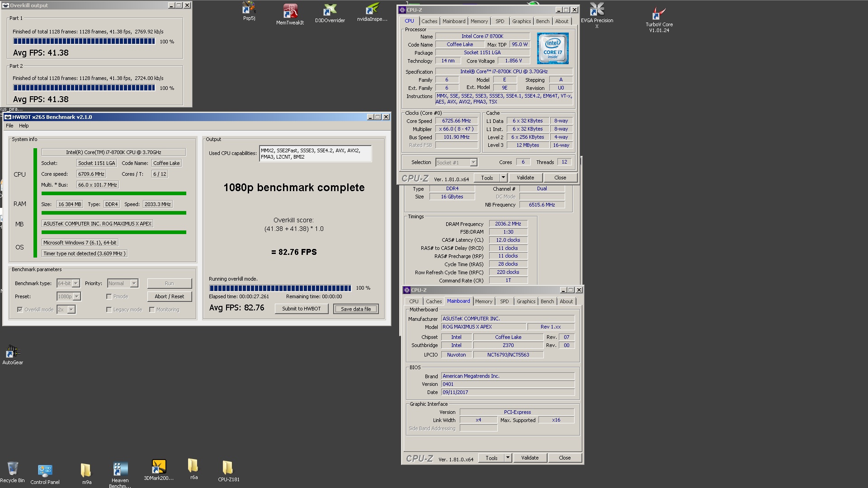Screen dimensions: 868x488
Task: Open the Socket #1 selection dropdown in CPU-Z
Action: (x=456, y=162)
